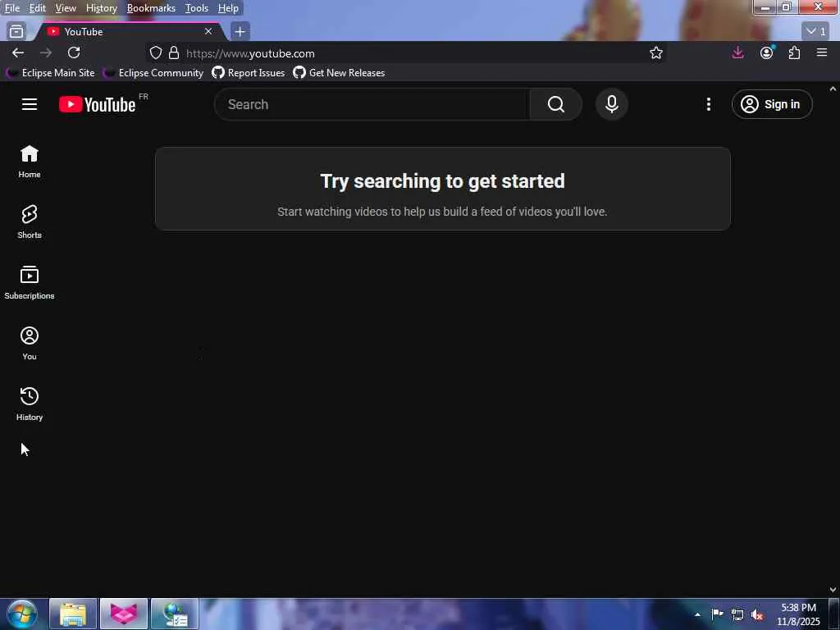The width and height of the screenshot is (840, 630).
Task: Click page scrollbar up arrow
Action: pyautogui.click(x=833, y=89)
